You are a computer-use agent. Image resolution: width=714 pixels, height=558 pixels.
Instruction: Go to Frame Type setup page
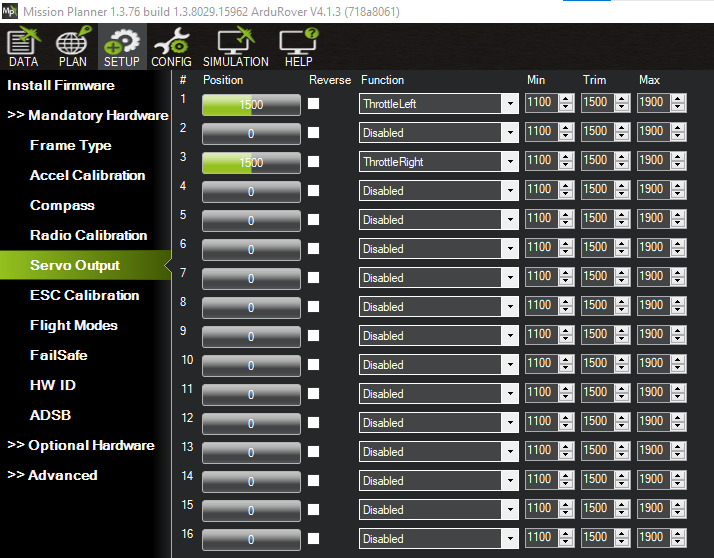pos(71,145)
